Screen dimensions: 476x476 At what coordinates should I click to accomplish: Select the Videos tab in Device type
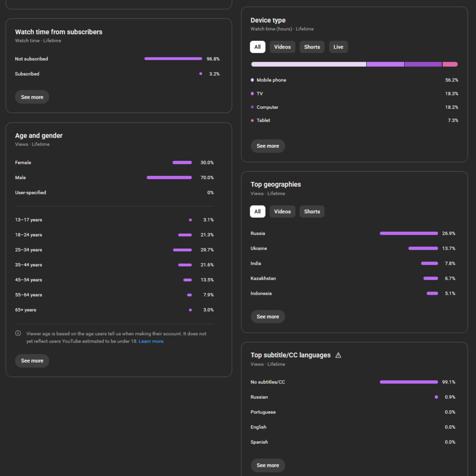click(x=282, y=47)
